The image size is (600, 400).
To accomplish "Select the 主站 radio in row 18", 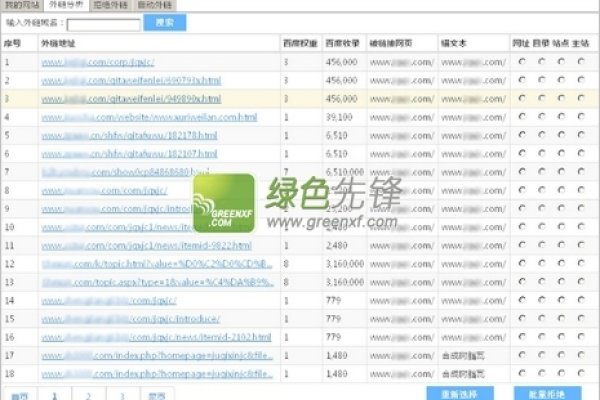I will [x=581, y=373].
